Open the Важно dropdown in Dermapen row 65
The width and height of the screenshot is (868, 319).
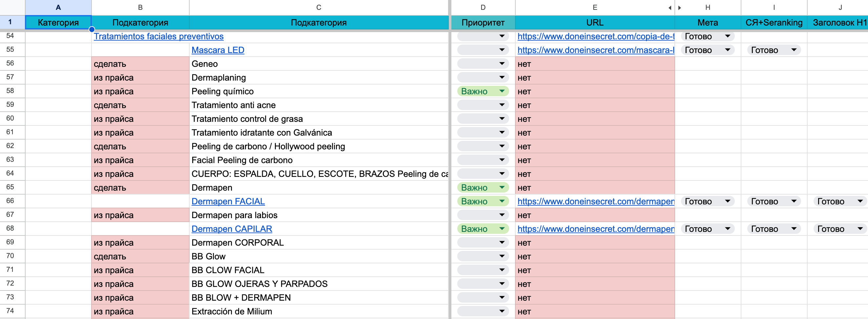pyautogui.click(x=502, y=187)
